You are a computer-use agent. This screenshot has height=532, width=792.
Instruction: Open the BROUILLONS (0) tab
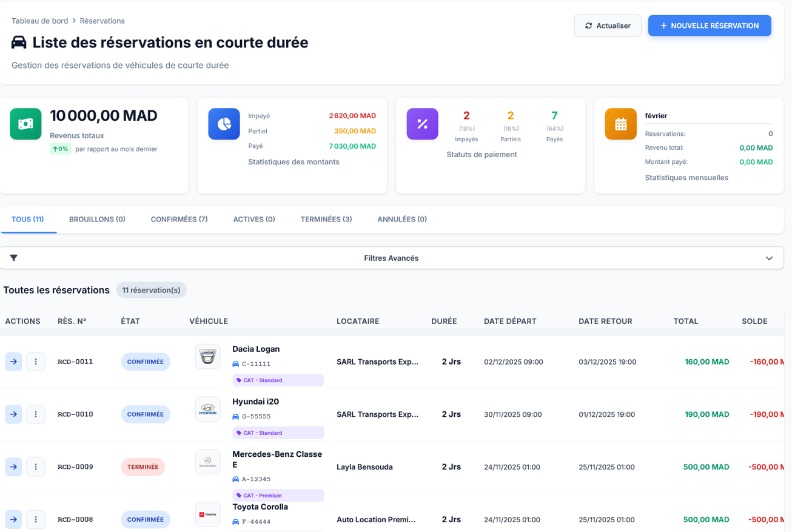pyautogui.click(x=97, y=219)
